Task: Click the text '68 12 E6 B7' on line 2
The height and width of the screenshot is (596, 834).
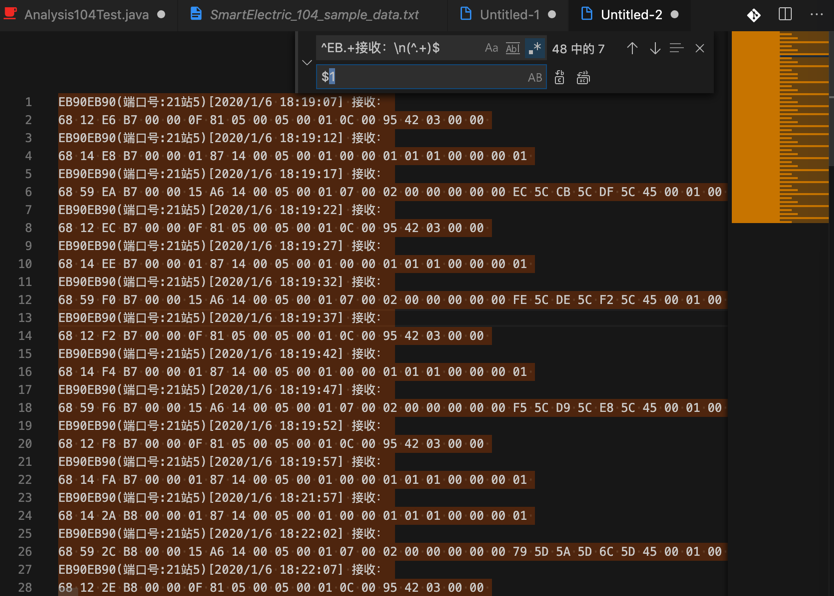Action: tap(98, 120)
